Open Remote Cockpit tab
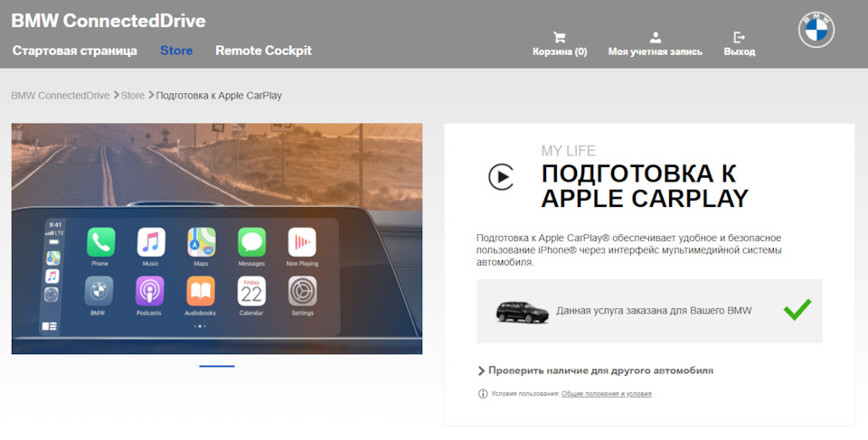868x440 pixels. tap(263, 51)
